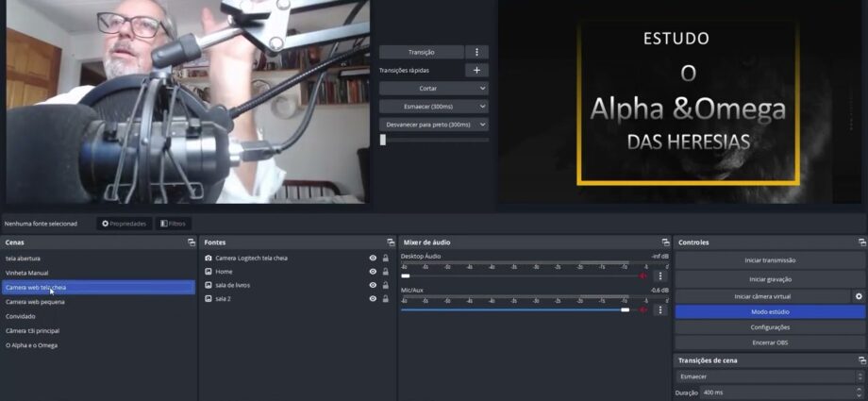The width and height of the screenshot is (868, 401).
Task: Open the Transição three-dot options menu
Action: point(476,52)
